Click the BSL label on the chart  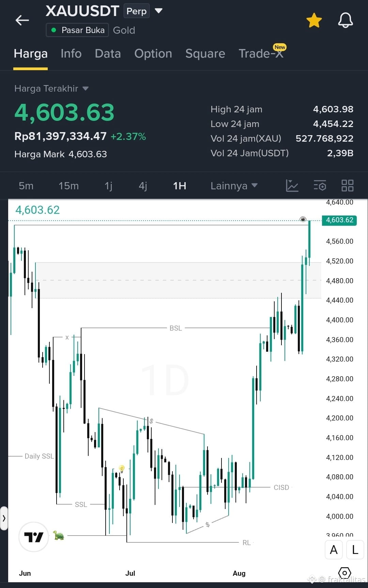tap(176, 328)
